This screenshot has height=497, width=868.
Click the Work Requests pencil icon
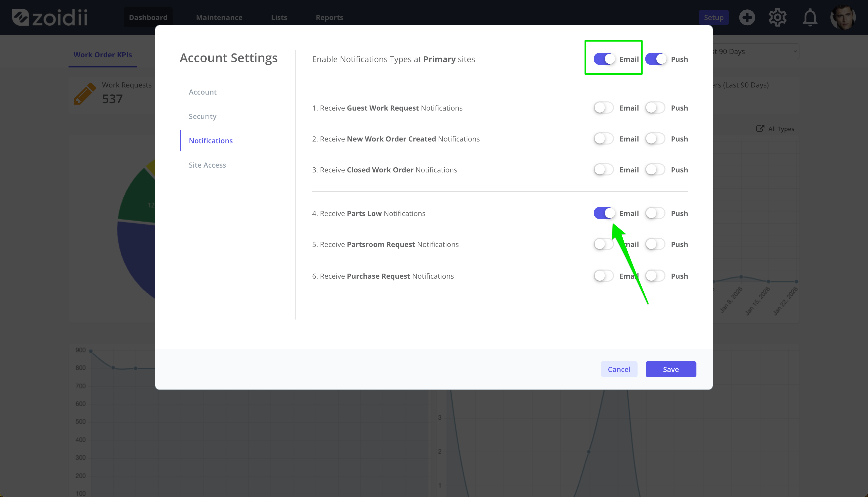(x=85, y=93)
